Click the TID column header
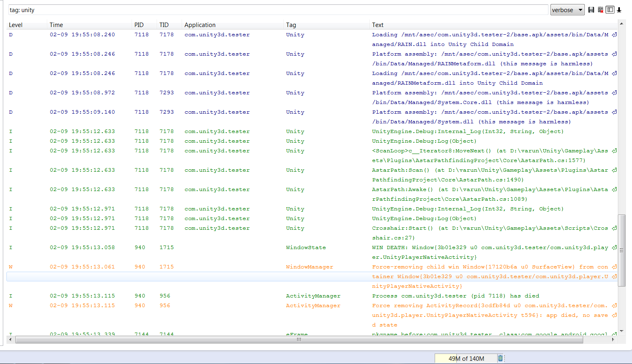Viewport: 632px width, 364px height. [164, 25]
